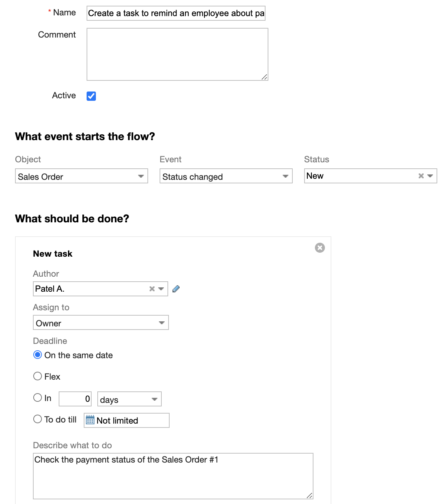Click the 'What should be done?' heading
Viewport: 443px width, 504px height.
pos(72,219)
